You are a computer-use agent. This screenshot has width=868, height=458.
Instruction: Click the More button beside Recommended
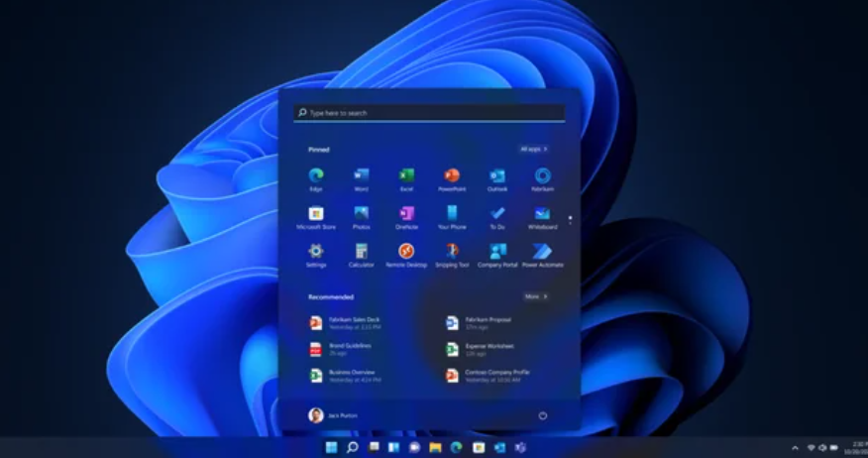pyautogui.click(x=536, y=296)
